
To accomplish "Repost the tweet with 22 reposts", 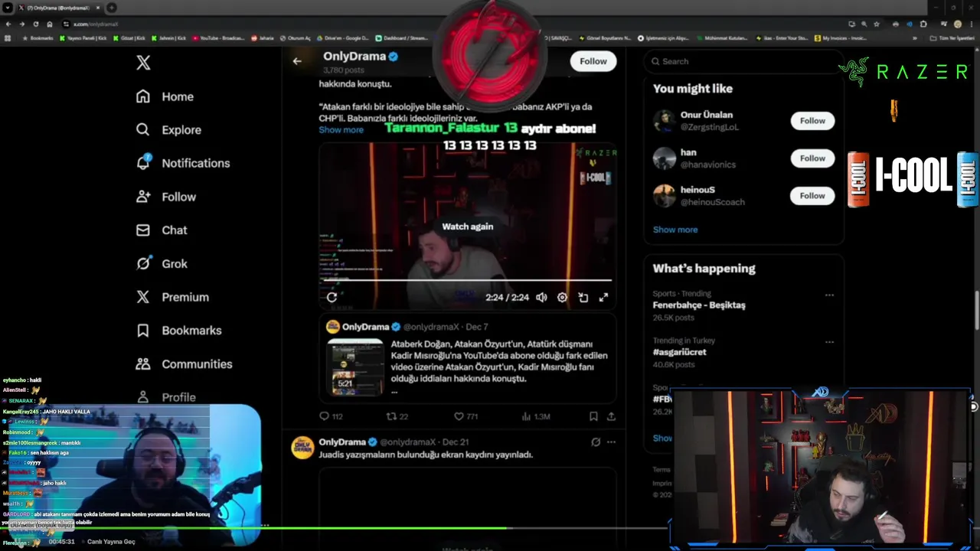I will click(397, 416).
